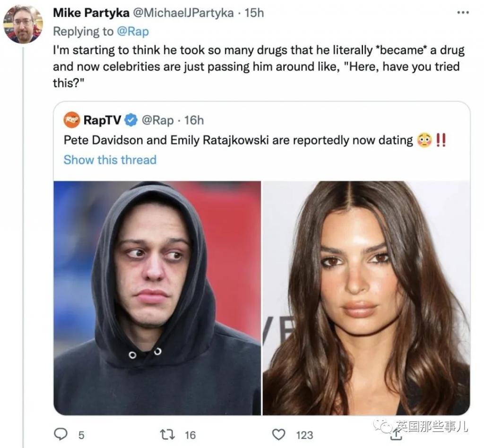Click the 15h timestamp of the reply
Image resolution: width=484 pixels, height=448 pixels.
pos(254,13)
